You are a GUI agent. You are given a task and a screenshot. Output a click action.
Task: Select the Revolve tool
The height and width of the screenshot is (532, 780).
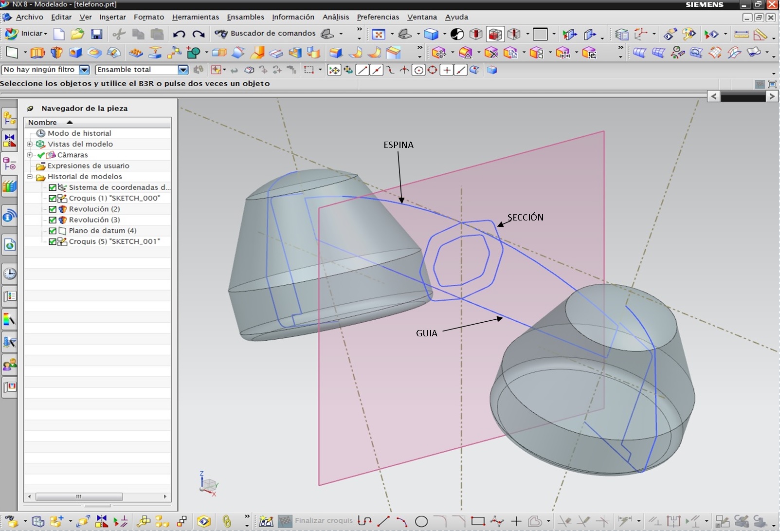coord(56,53)
